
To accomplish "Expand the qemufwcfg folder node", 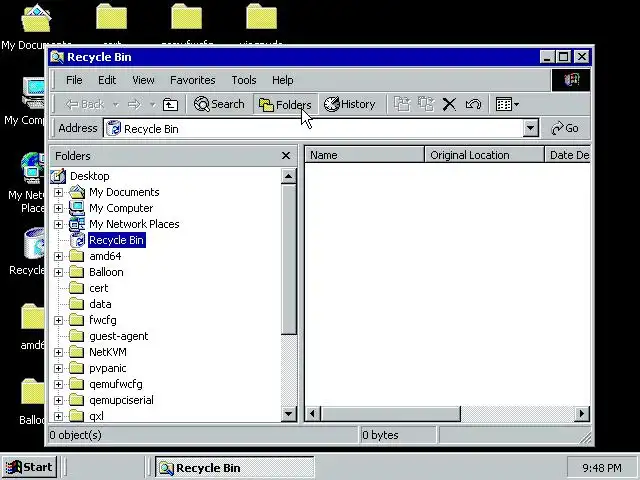I will [x=58, y=384].
